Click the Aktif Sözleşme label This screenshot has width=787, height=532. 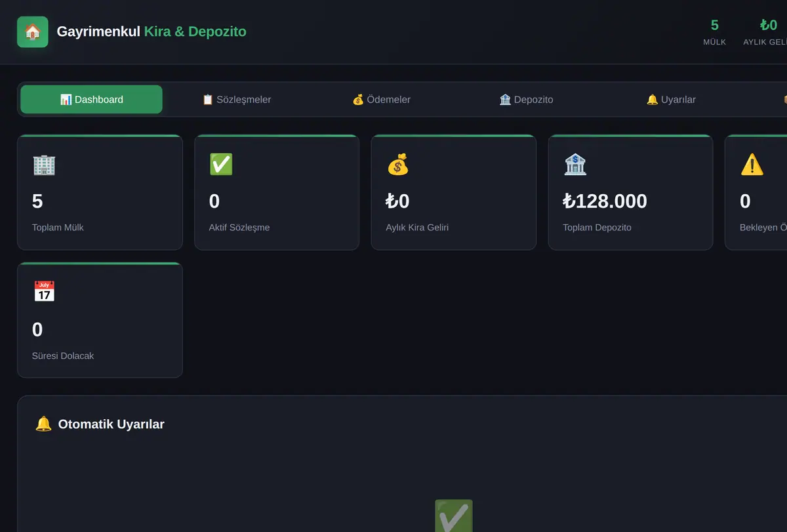pyautogui.click(x=239, y=228)
